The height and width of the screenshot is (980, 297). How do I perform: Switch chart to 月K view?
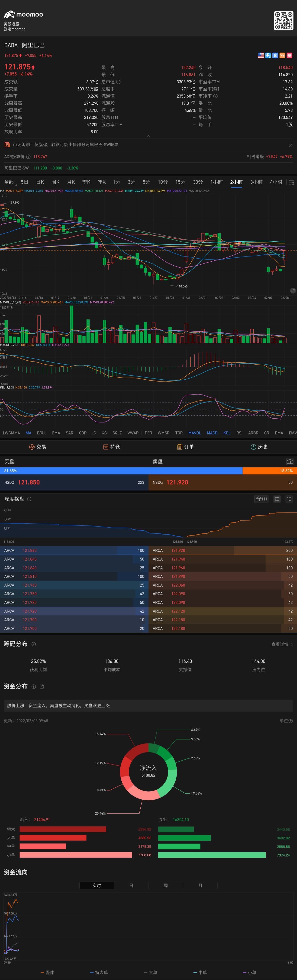tap(71, 182)
